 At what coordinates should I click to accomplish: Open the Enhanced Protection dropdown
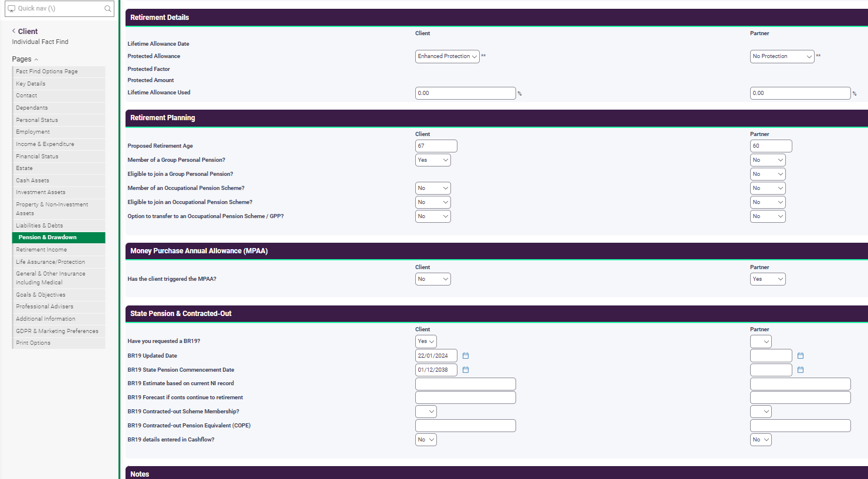tap(447, 56)
